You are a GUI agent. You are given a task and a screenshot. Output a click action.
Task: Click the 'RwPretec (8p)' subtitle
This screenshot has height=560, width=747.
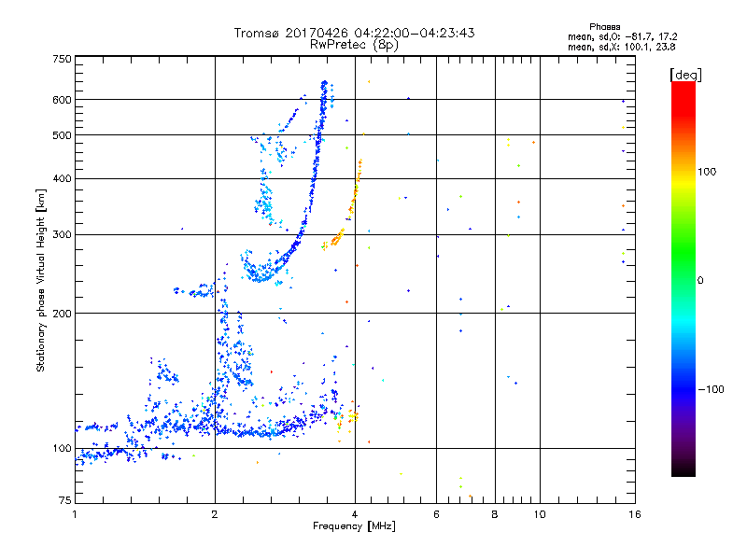(354, 45)
